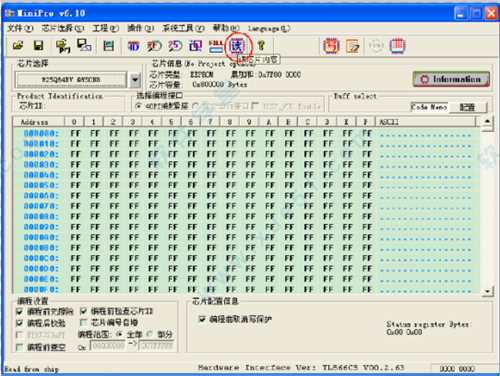Click the notepad with pencil toolbar icon
The width and height of the screenshot is (500, 376).
coord(352,46)
